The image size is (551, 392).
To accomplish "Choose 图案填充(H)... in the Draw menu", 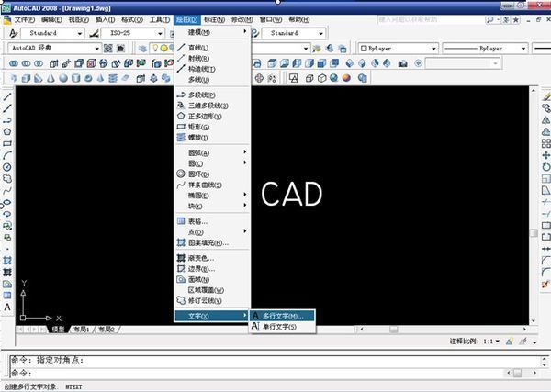I will click(x=213, y=242).
